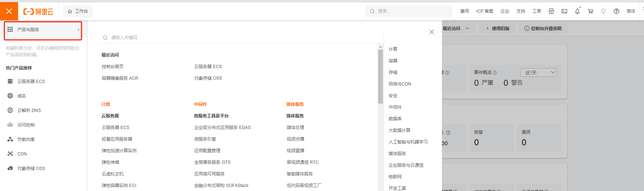Viewport: 644px width, 191px height.
Task: Open the ICP 备案 menu
Action: coord(485,11)
